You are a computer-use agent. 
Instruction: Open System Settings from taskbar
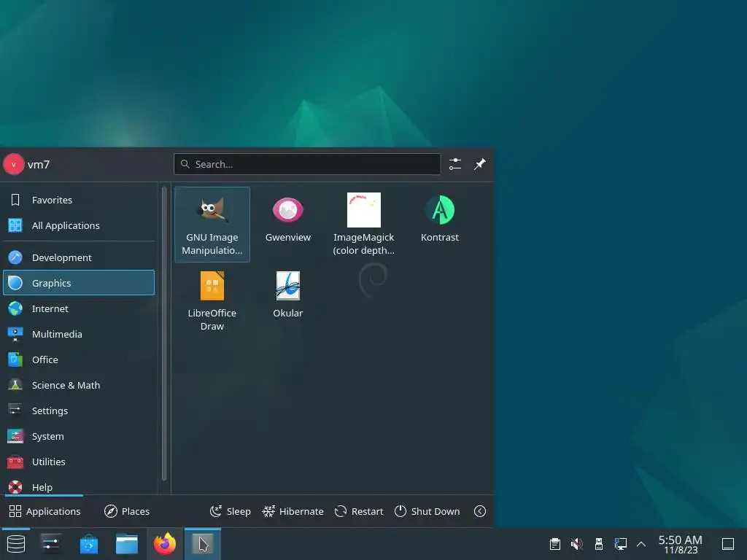(x=50, y=544)
